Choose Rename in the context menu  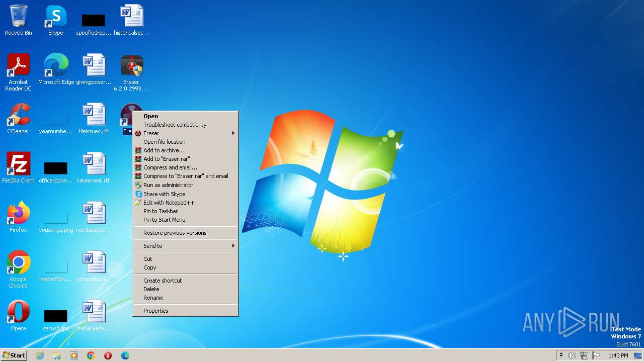(186, 298)
